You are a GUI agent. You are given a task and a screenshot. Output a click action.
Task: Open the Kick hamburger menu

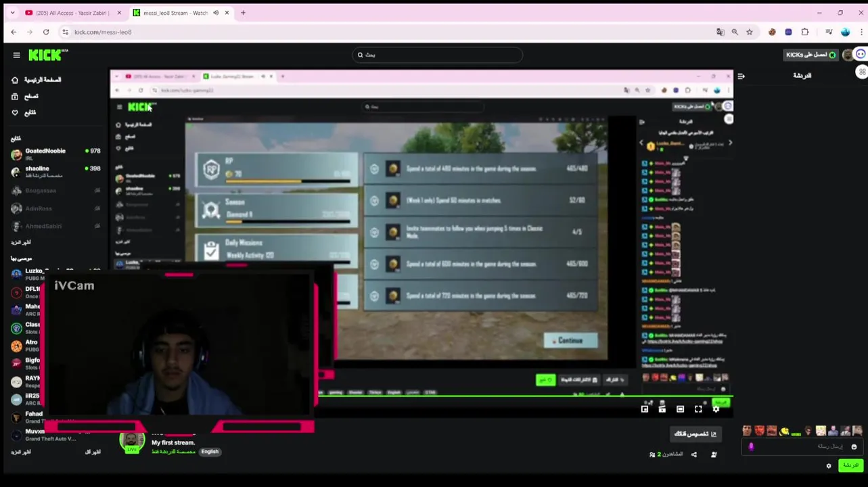[16, 55]
